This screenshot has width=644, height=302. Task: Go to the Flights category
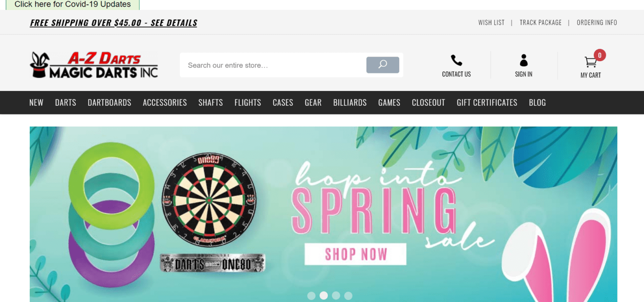click(248, 102)
